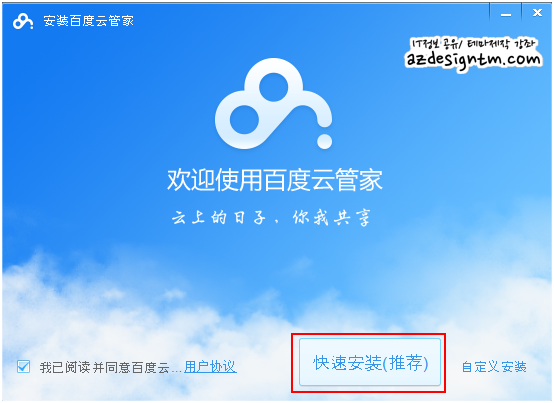Screen dimensions: 554x403
Task: Click the Korean caption above azdesigntm.com
Action: 473,44
